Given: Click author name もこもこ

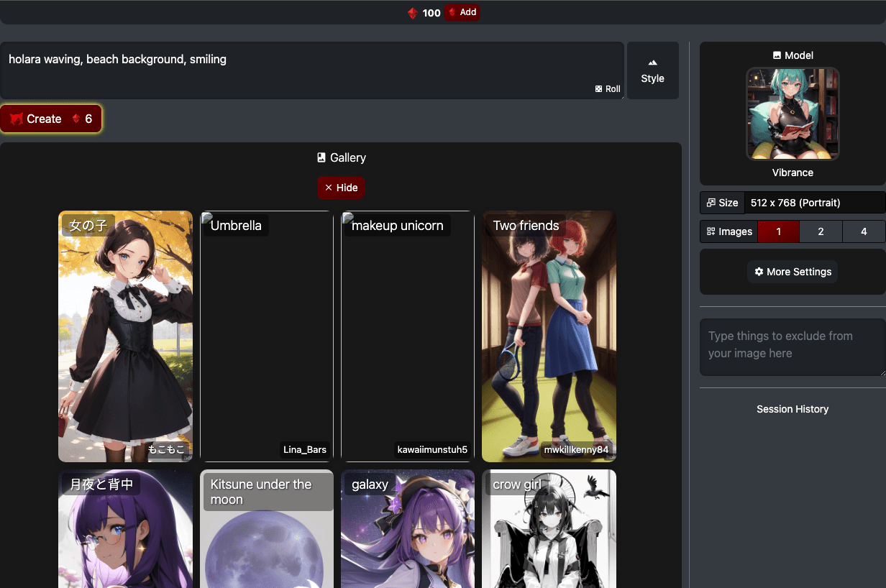Looking at the screenshot, I should pos(166,450).
